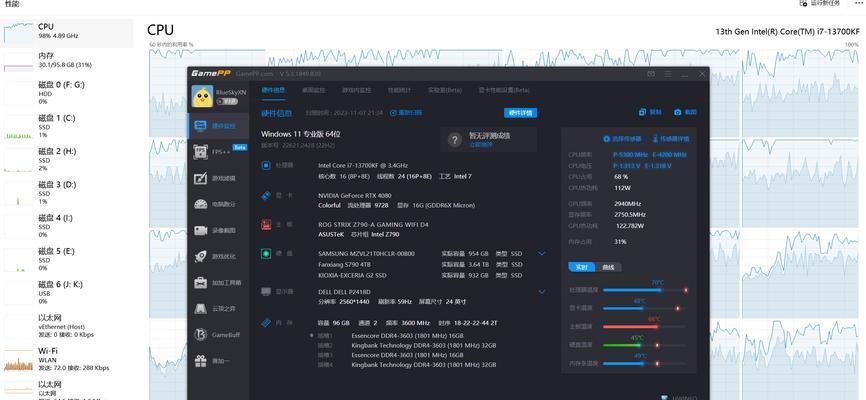Click the KIOXIA-EXCERIA G2 SSD disk row

(420, 275)
